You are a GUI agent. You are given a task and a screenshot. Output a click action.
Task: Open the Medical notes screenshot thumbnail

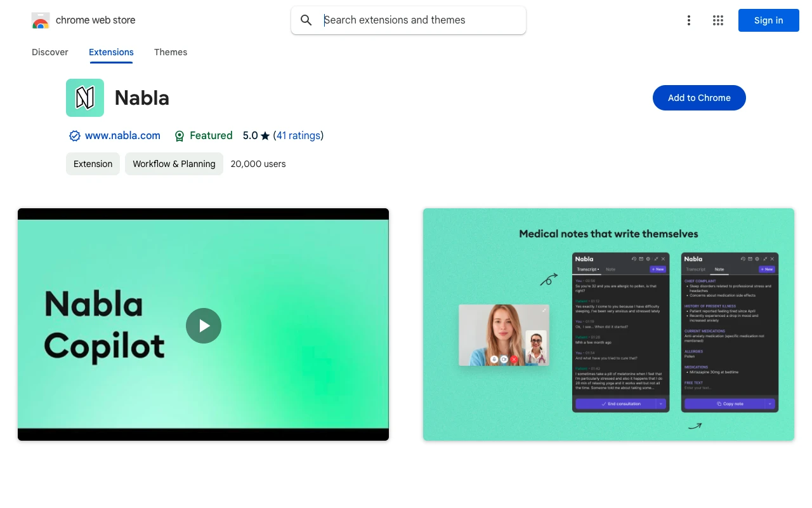click(608, 324)
